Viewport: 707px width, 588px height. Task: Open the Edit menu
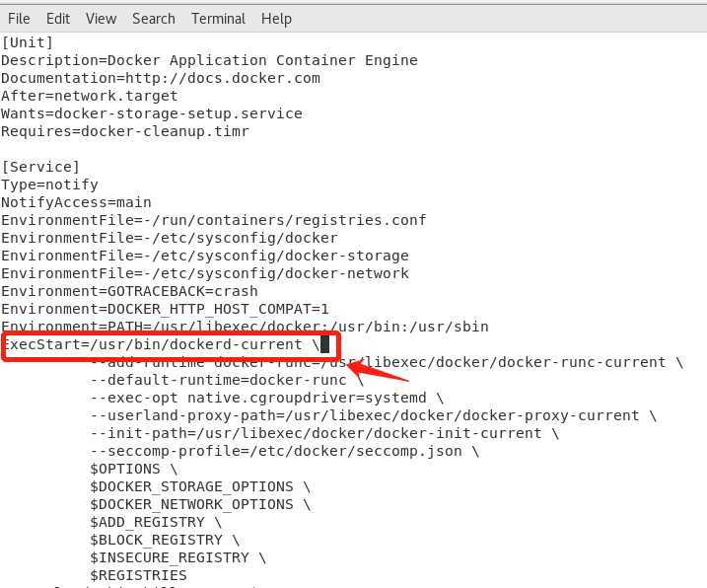[58, 19]
